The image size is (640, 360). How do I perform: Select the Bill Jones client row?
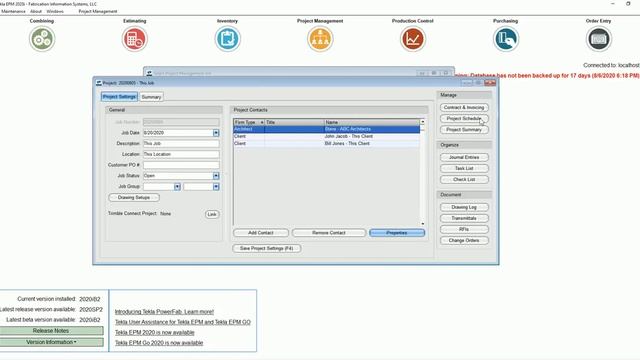pyautogui.click(x=327, y=144)
